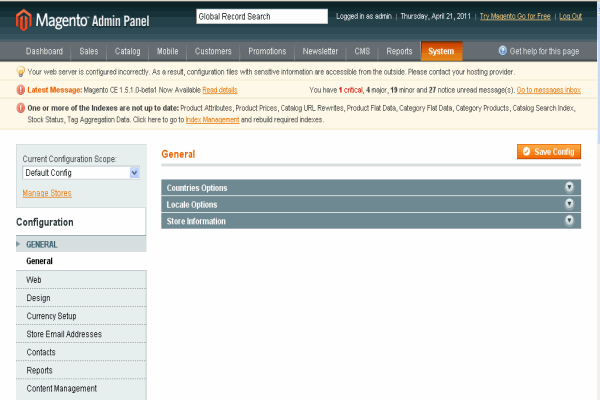
Task: Open Try Magento Go for Free link
Action: pyautogui.click(x=515, y=16)
